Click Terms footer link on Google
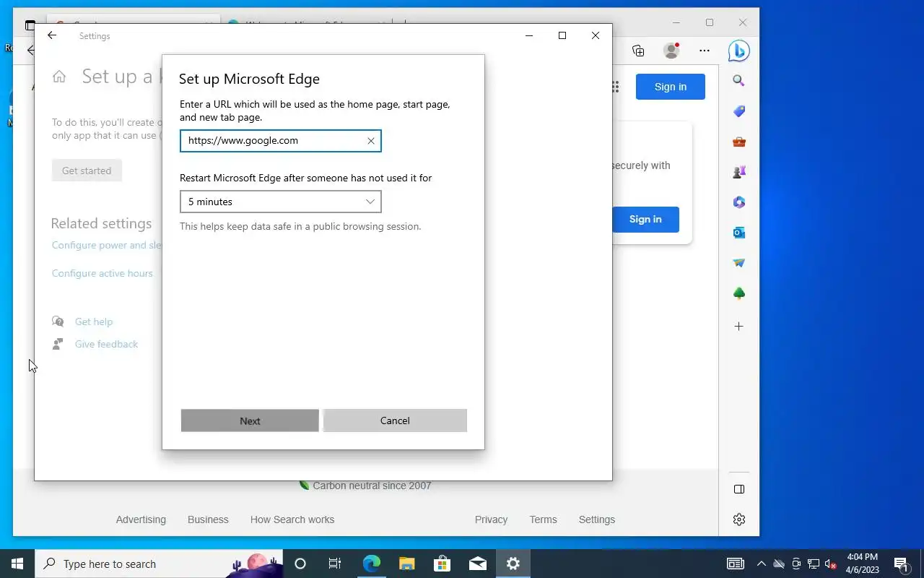This screenshot has height=578, width=924. point(543,519)
